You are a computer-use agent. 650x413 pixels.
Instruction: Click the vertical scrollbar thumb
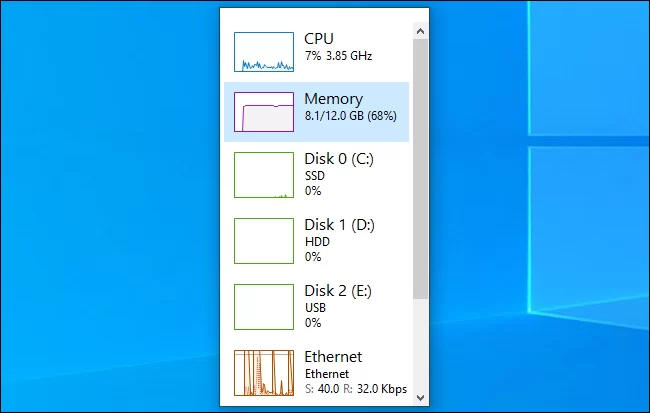click(420, 168)
